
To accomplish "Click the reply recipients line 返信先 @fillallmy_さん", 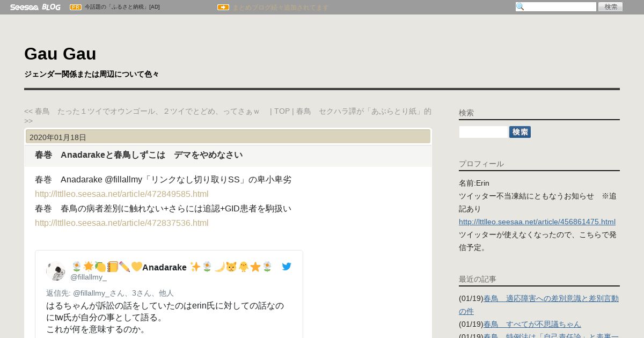I will click(x=110, y=293).
